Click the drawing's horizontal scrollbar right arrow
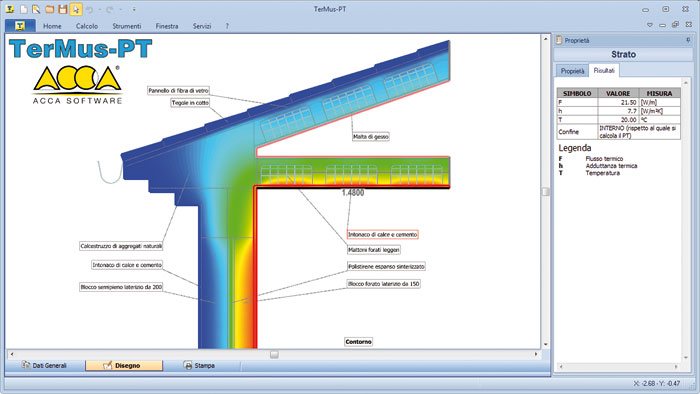 (x=536, y=354)
